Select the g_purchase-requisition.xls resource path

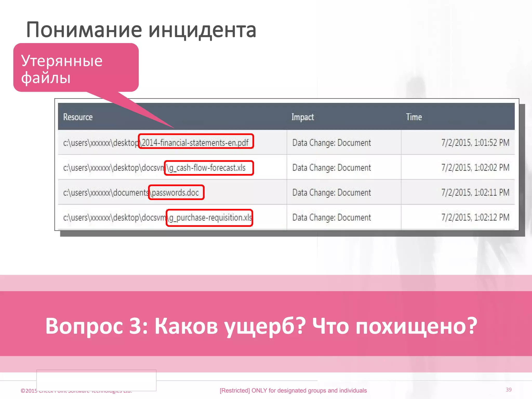pos(158,217)
